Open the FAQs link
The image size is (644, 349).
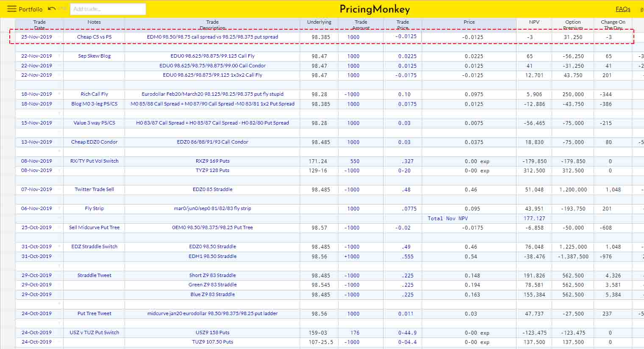(x=623, y=9)
